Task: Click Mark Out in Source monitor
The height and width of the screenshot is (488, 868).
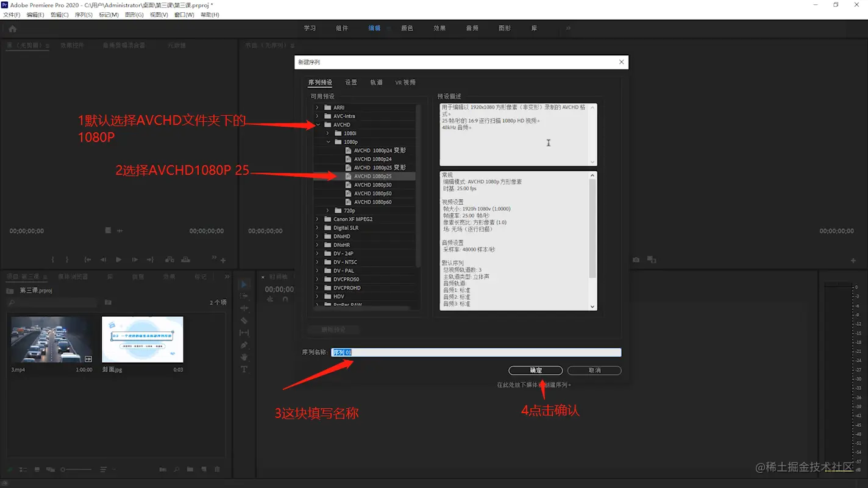Action: (x=67, y=260)
